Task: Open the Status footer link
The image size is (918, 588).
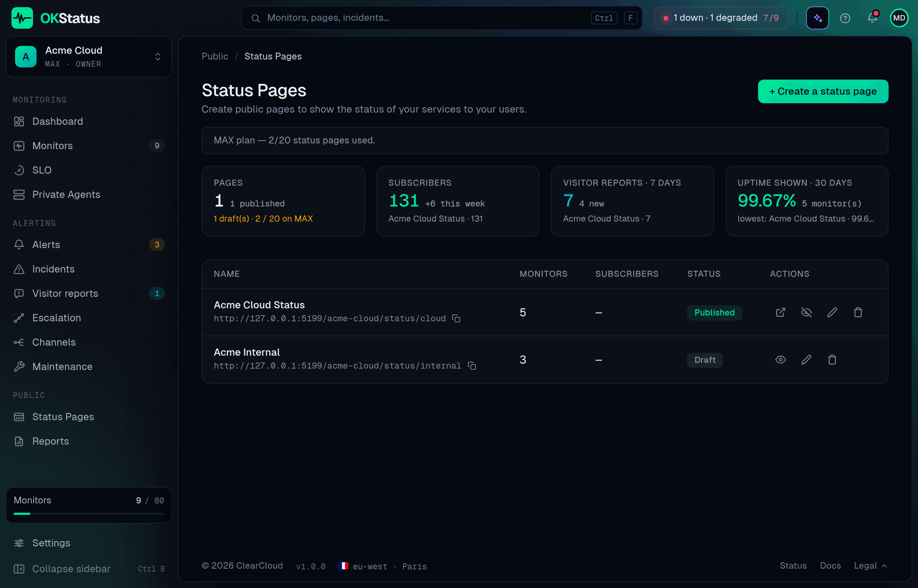Action: pyautogui.click(x=793, y=565)
